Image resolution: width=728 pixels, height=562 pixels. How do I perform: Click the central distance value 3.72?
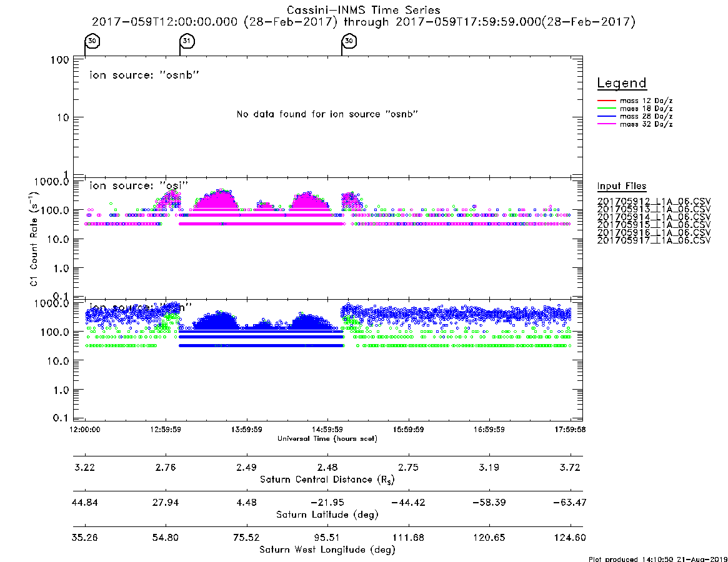(x=570, y=467)
